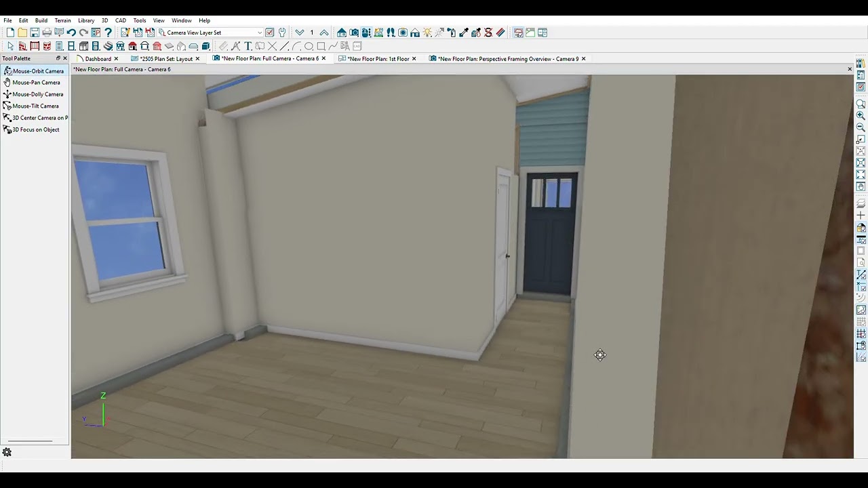Switch to the 2505 Plan Set: Layout tab

(165, 59)
